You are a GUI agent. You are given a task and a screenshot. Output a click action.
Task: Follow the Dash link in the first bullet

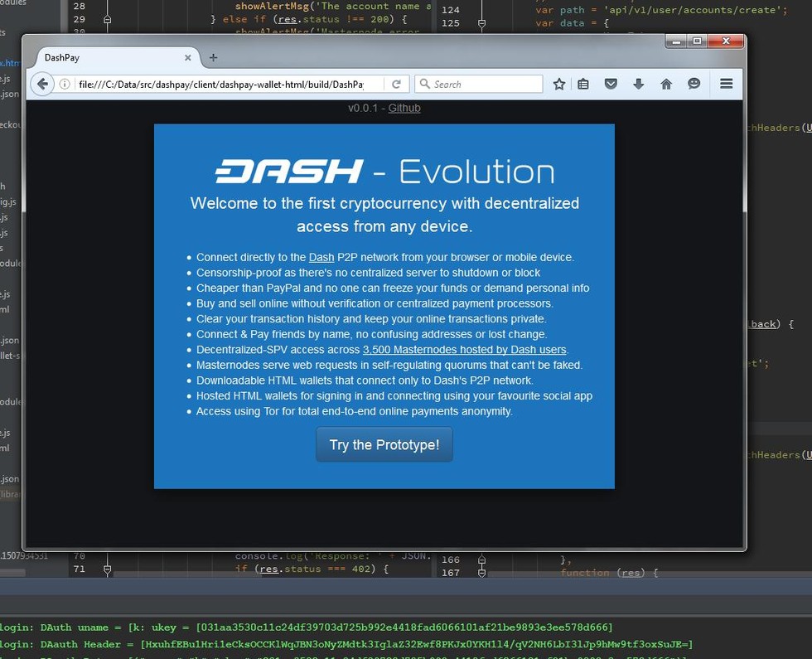[x=321, y=258]
